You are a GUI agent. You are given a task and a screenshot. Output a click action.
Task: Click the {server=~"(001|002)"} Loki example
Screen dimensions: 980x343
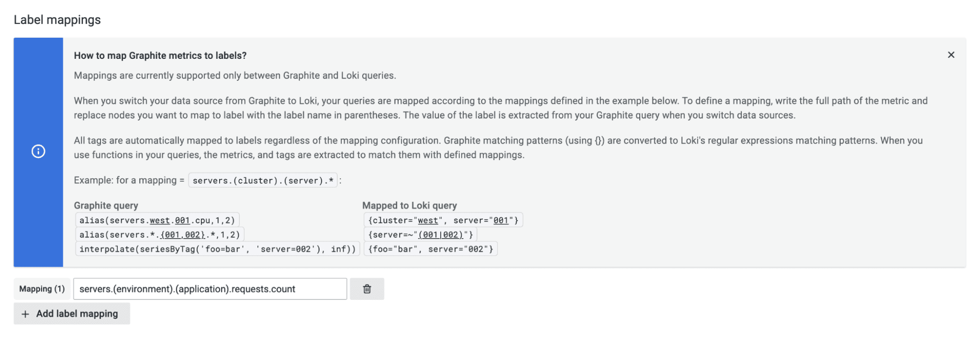tap(420, 235)
